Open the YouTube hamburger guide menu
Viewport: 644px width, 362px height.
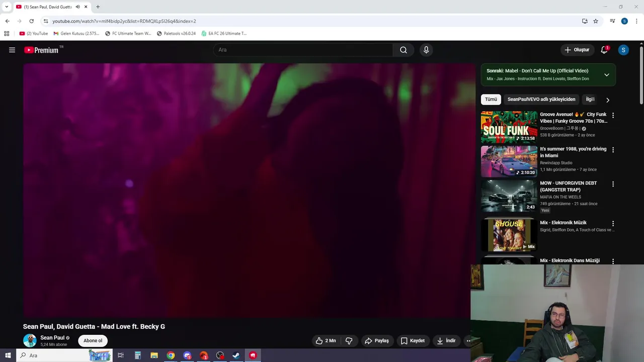pos(12,50)
